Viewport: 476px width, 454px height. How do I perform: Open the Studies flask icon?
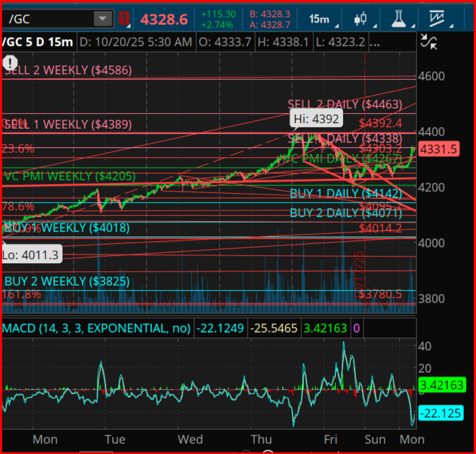coord(398,19)
